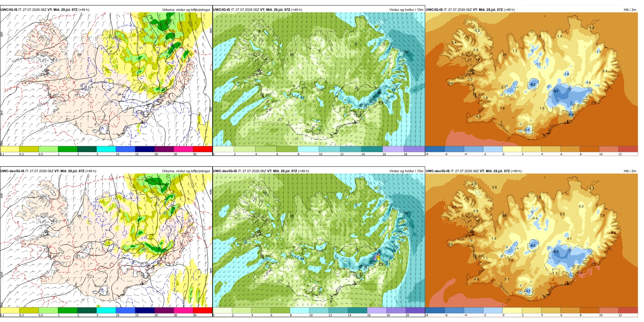Click the -4.6 glacier value on UWC-dev temperature map
The width and height of the screenshot is (644, 322).
pos(532,245)
